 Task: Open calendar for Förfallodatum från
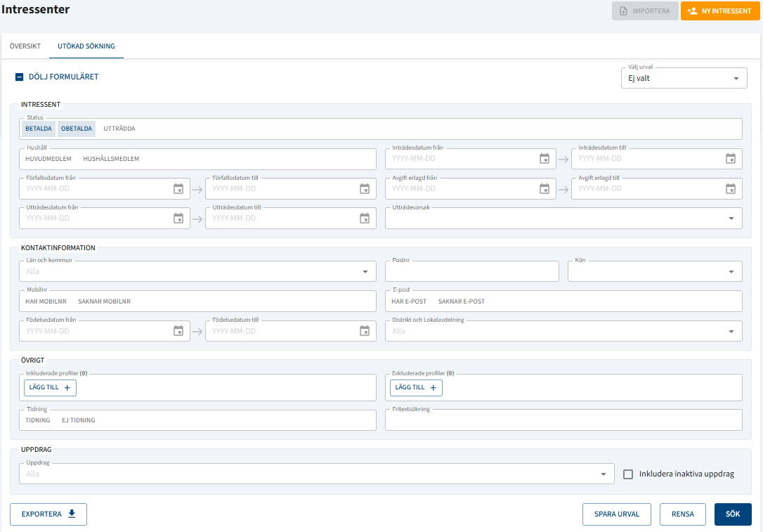click(178, 189)
